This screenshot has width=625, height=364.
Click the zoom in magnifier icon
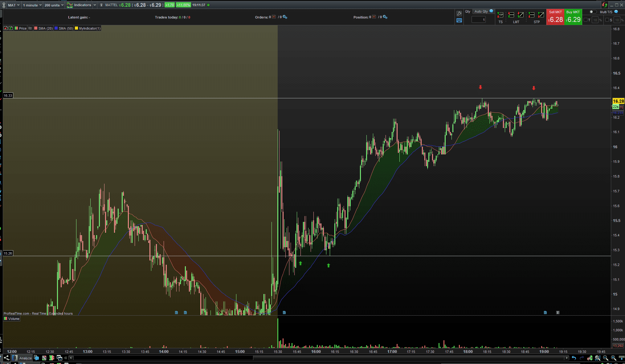pyautogui.click(x=614, y=358)
